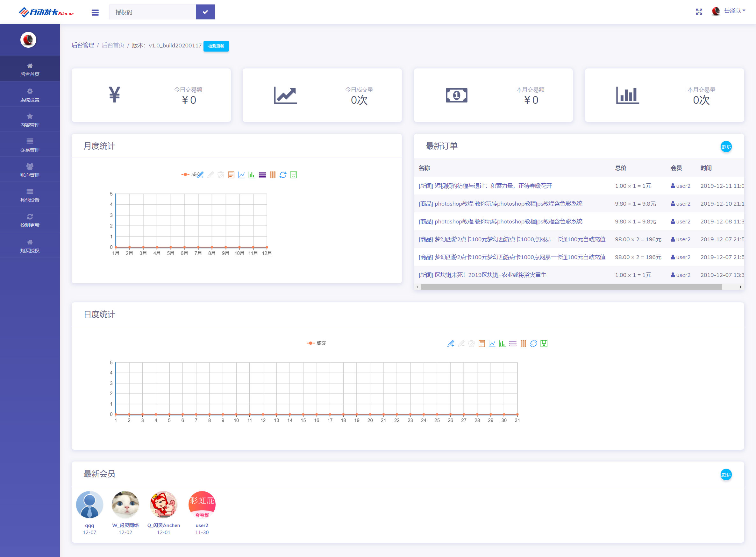Open data view icon in daily chart toolbar
This screenshot has width=756, height=557.
(482, 343)
